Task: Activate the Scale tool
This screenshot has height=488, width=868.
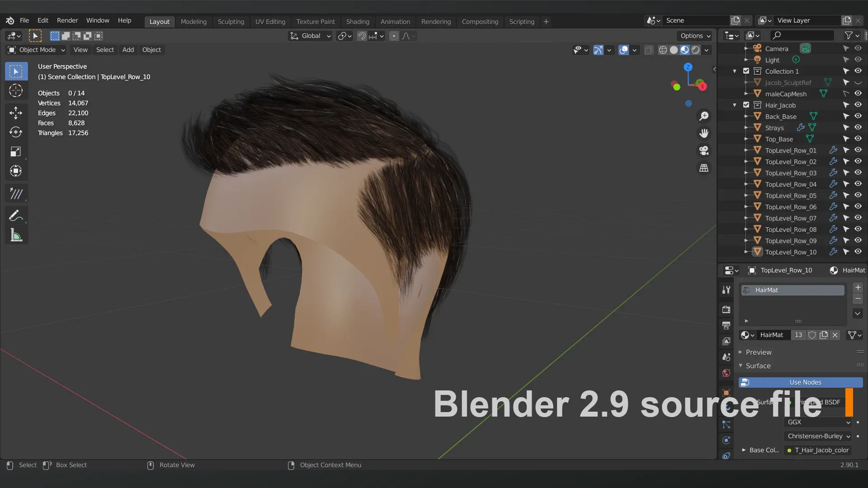Action: pyautogui.click(x=16, y=151)
